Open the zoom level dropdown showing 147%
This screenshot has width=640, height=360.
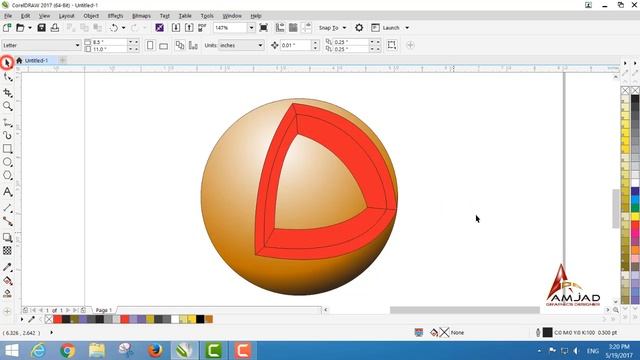pos(251,28)
